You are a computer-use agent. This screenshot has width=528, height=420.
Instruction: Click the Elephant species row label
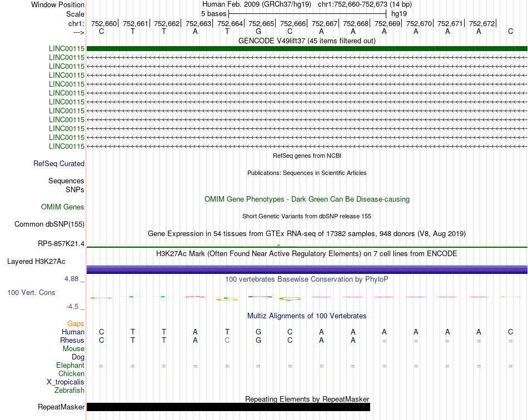click(x=71, y=365)
